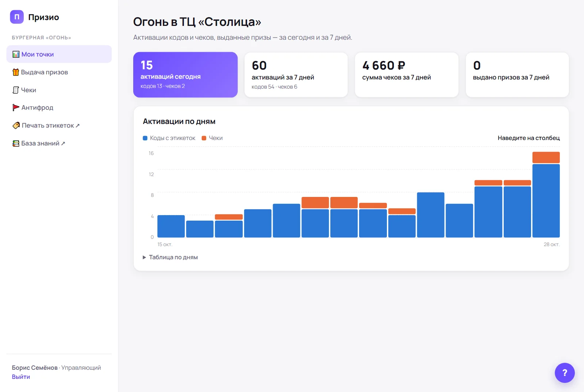Open the Печать этикеток external link
Screen dimensions: 584x392
[59, 125]
